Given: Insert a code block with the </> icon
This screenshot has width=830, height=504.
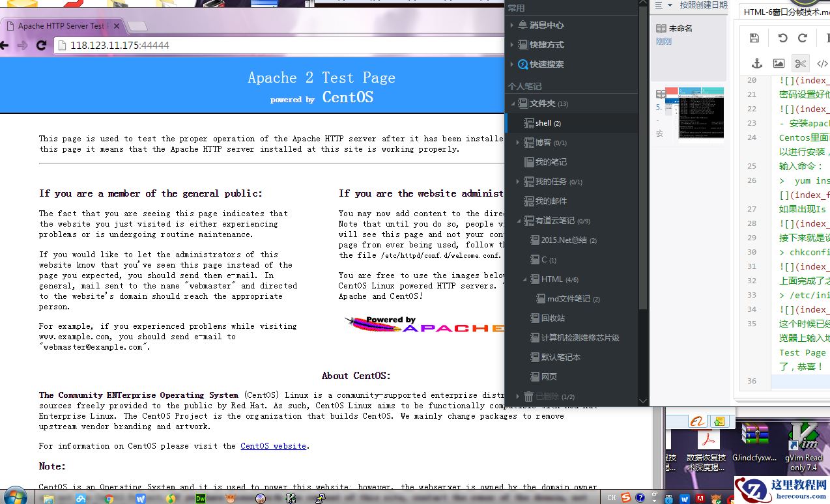Looking at the screenshot, I should 822,63.
